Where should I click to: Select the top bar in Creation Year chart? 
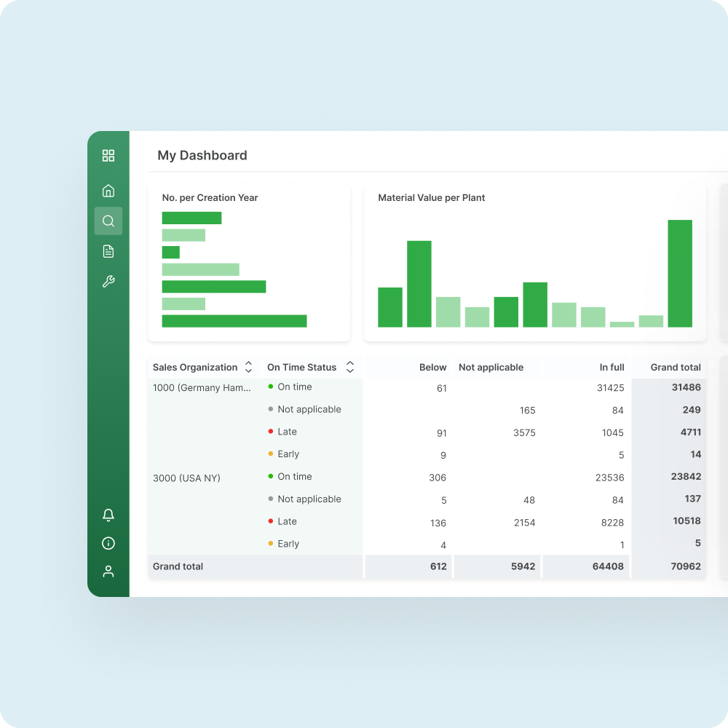[191, 218]
